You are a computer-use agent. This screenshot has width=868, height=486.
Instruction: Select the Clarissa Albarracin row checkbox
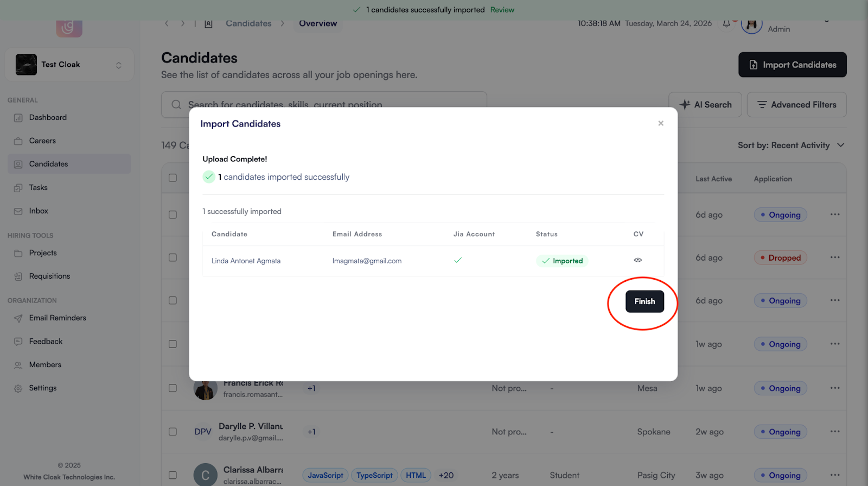173,475
